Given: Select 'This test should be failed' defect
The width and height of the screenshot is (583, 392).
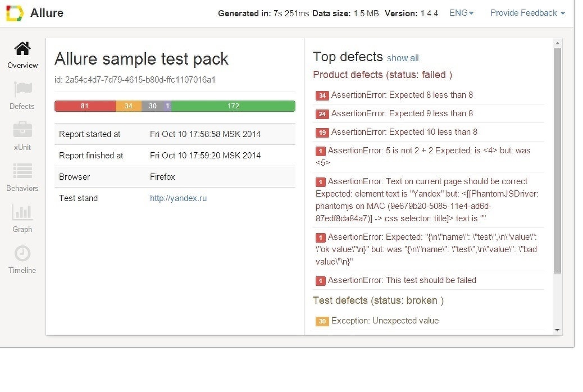Looking at the screenshot, I should [402, 280].
